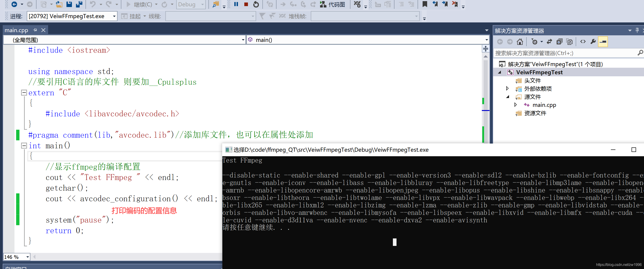644x269 pixels.
Task: Click the Navigate Backward arrow in the toolbar
Action: (x=14, y=4)
